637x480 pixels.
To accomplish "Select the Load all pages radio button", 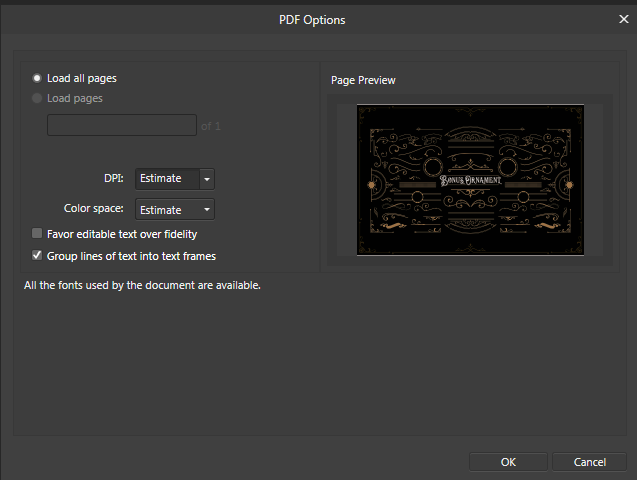I will point(37,78).
